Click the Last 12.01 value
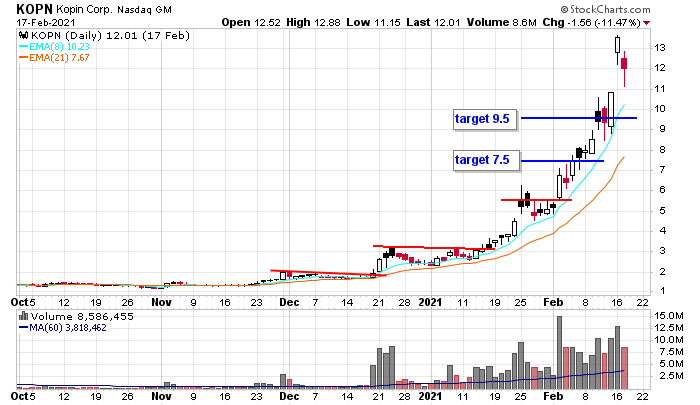Image resolution: width=700 pixels, height=405 pixels. click(433, 22)
